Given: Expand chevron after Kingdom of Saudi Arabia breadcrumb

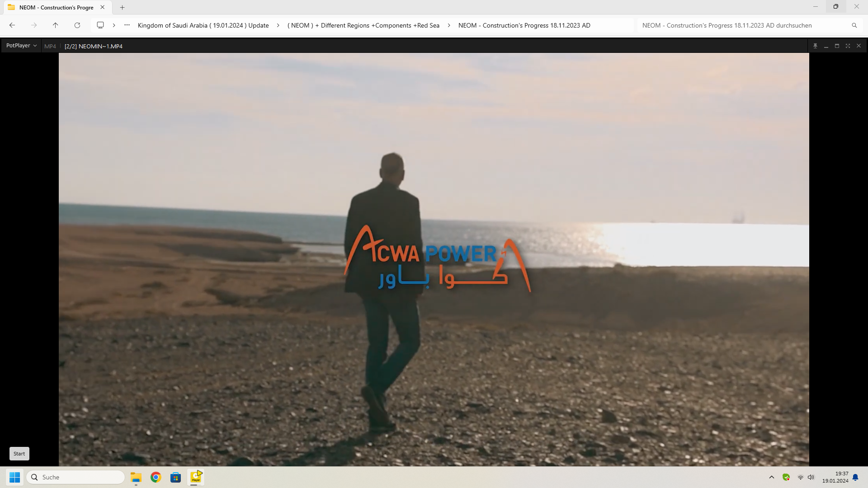Looking at the screenshot, I should click(278, 25).
